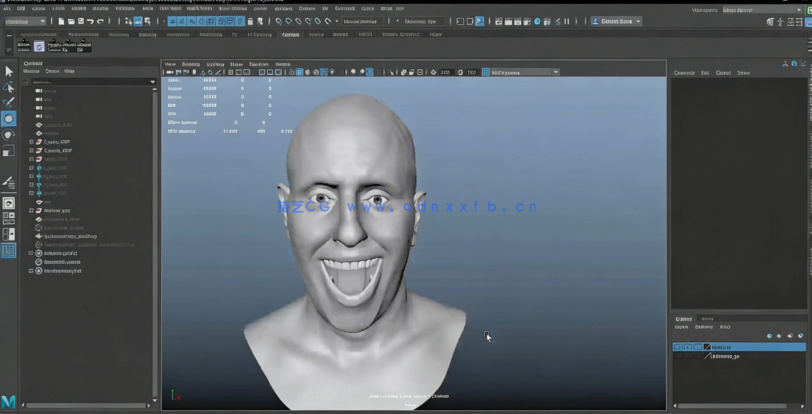The image size is (812, 414).
Task: Click the Display menu in the Outliner
Action: point(32,71)
